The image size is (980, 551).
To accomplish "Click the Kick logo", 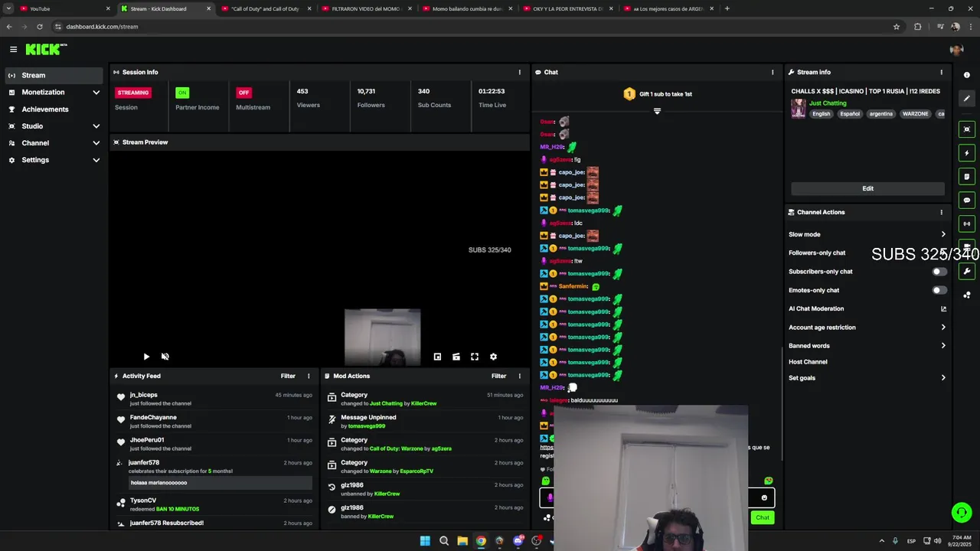I will [46, 49].
